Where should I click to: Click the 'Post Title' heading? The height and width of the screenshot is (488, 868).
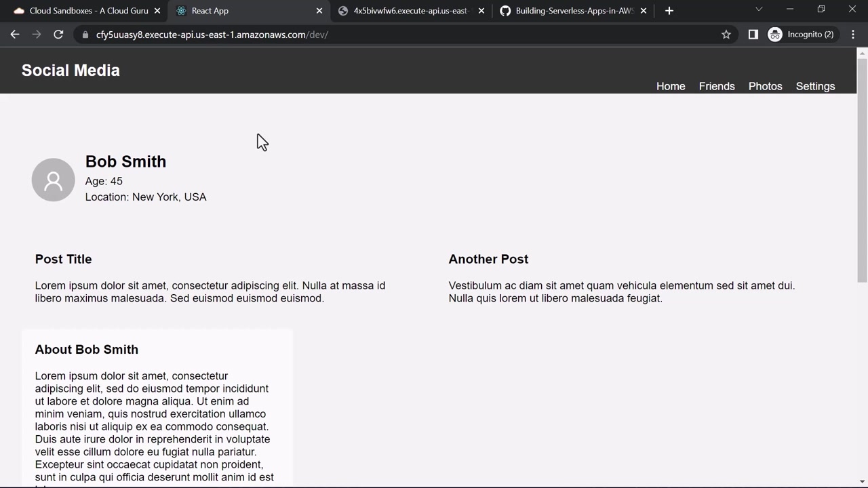(x=63, y=259)
